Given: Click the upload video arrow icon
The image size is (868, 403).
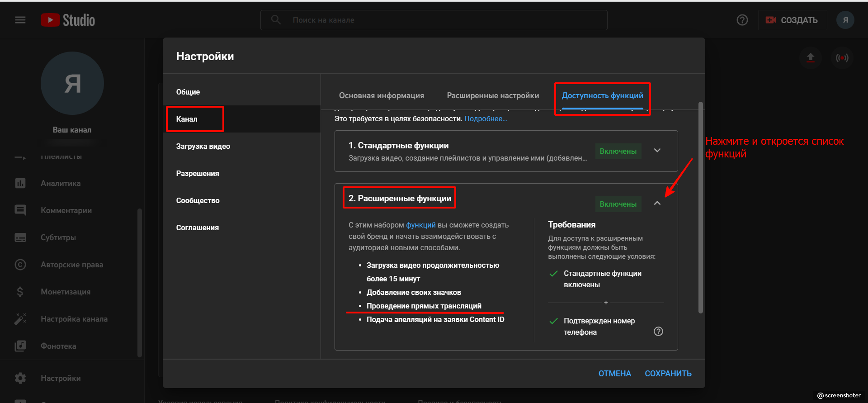Looking at the screenshot, I should [x=810, y=57].
